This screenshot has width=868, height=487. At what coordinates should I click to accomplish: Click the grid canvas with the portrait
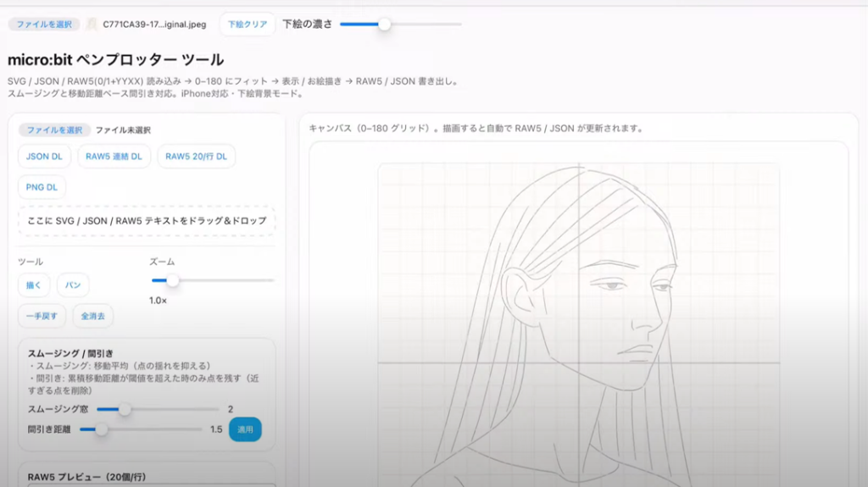point(578,322)
